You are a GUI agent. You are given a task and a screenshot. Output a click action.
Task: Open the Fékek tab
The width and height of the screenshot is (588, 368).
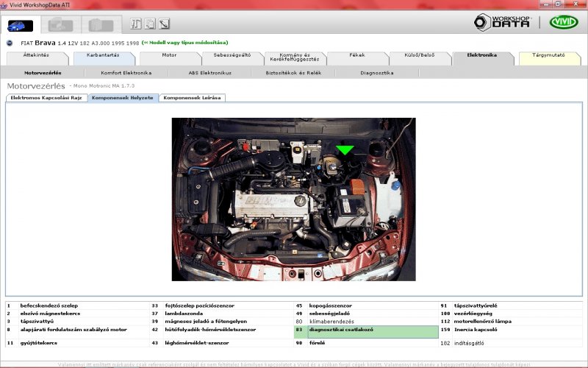357,58
